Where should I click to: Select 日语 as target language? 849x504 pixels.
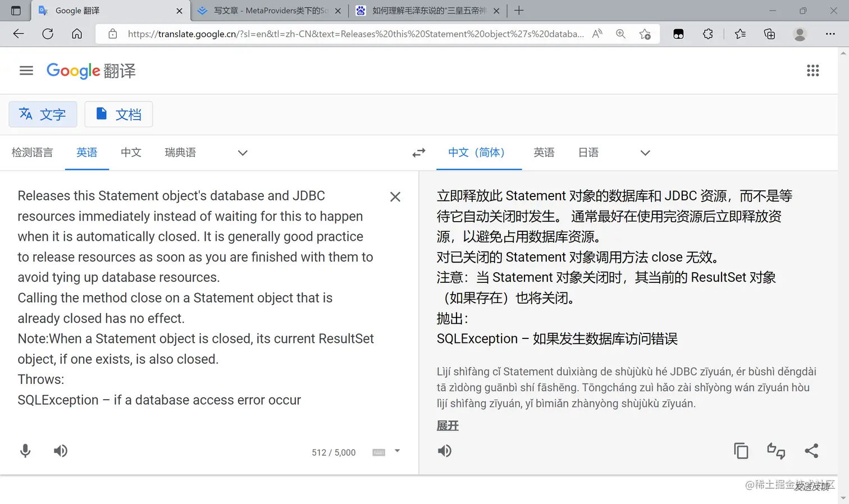click(x=588, y=152)
